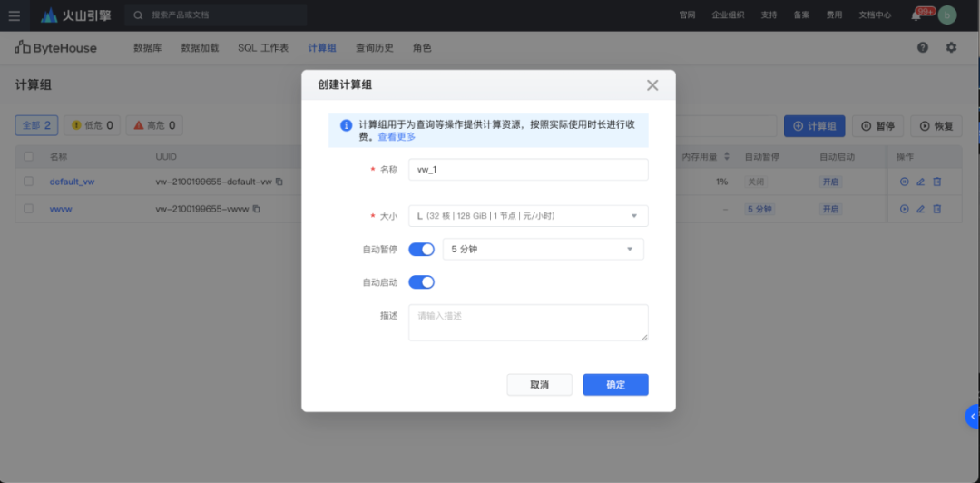Click the edit pencil icon for vwvw row
This screenshot has width=980, height=483.
[920, 209]
